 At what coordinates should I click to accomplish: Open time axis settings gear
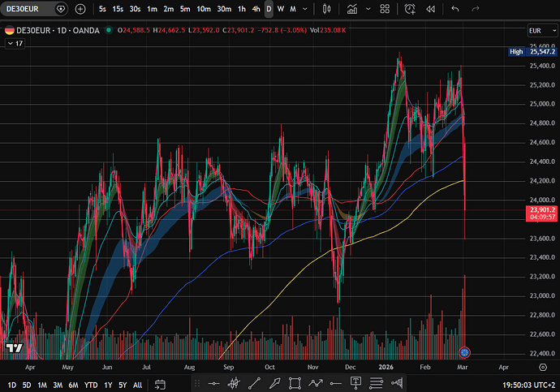[x=543, y=367]
